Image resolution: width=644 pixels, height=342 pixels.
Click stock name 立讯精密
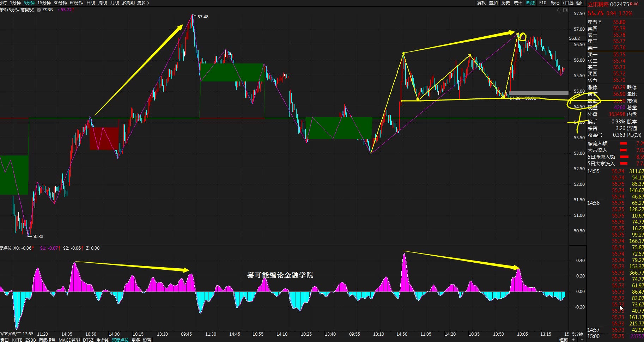[x=598, y=5]
